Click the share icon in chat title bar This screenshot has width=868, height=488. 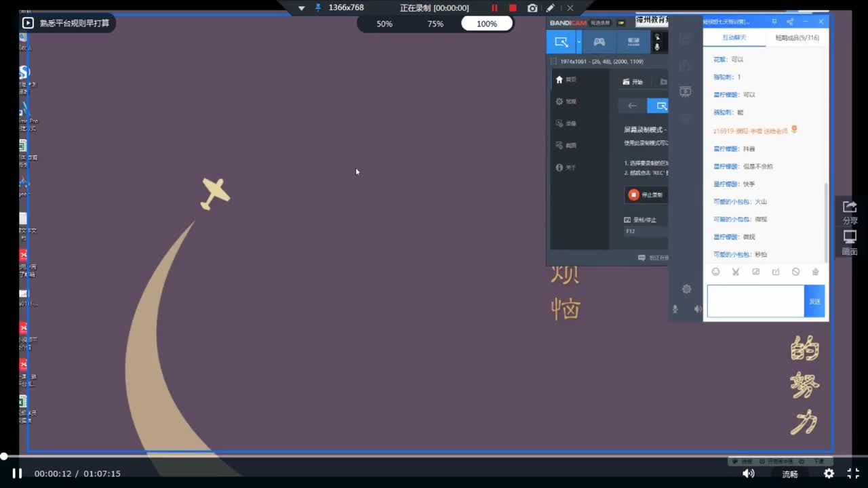click(790, 22)
